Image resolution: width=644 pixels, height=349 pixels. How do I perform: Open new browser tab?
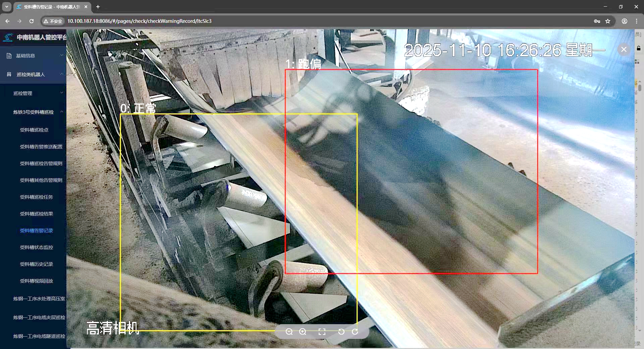pyautogui.click(x=98, y=7)
